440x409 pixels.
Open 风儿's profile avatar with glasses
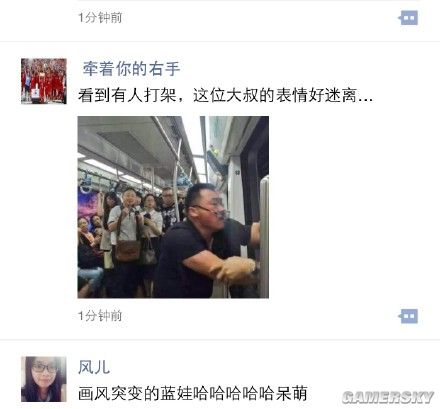click(x=44, y=379)
